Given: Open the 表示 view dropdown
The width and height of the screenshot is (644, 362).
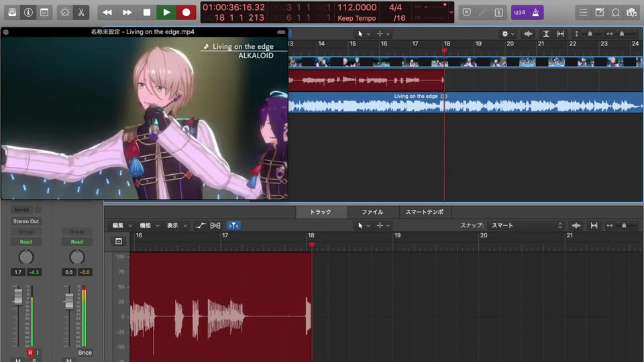Looking at the screenshot, I should pos(177,225).
